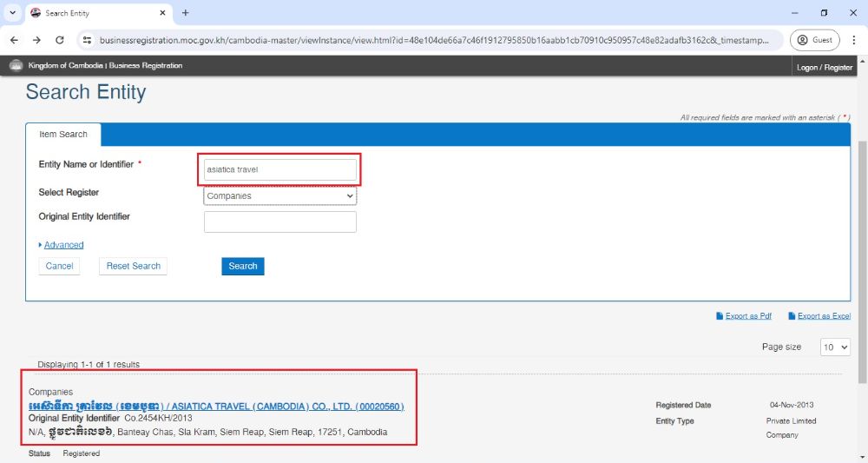This screenshot has height=463, width=868.
Task: Open Logon / Register link
Action: click(x=825, y=67)
